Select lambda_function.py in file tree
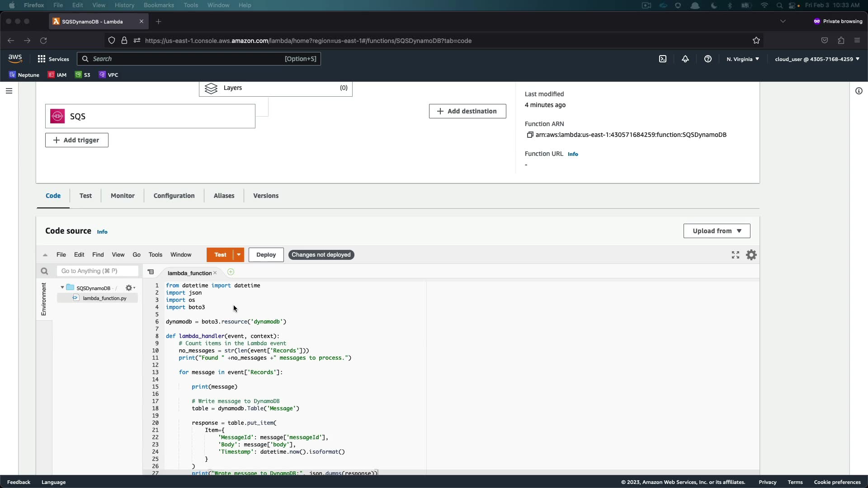The width and height of the screenshot is (868, 488). pyautogui.click(x=104, y=298)
